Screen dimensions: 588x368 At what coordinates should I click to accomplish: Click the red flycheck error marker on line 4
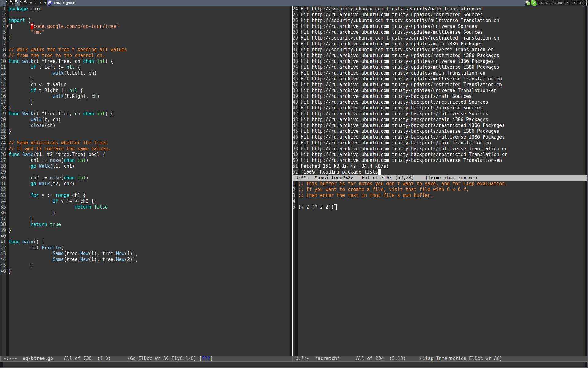pyautogui.click(x=32, y=26)
